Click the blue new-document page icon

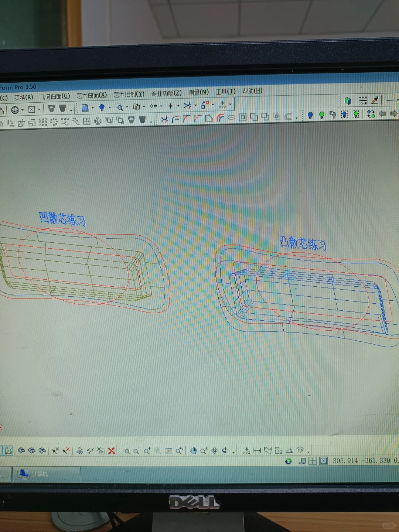pos(85,108)
